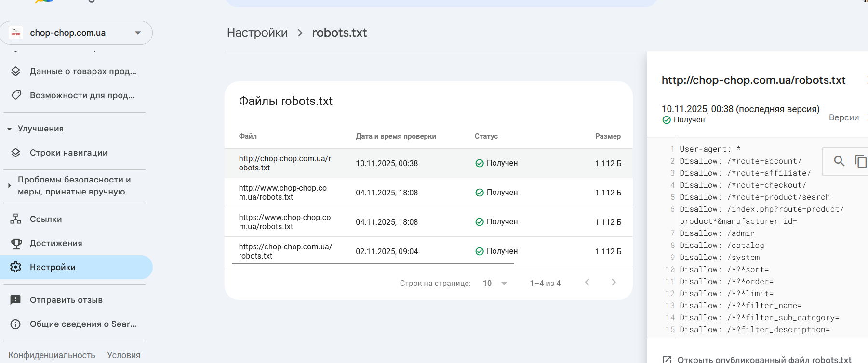Click the Links sitemap icon
The width and height of the screenshot is (868, 363).
coord(16,219)
